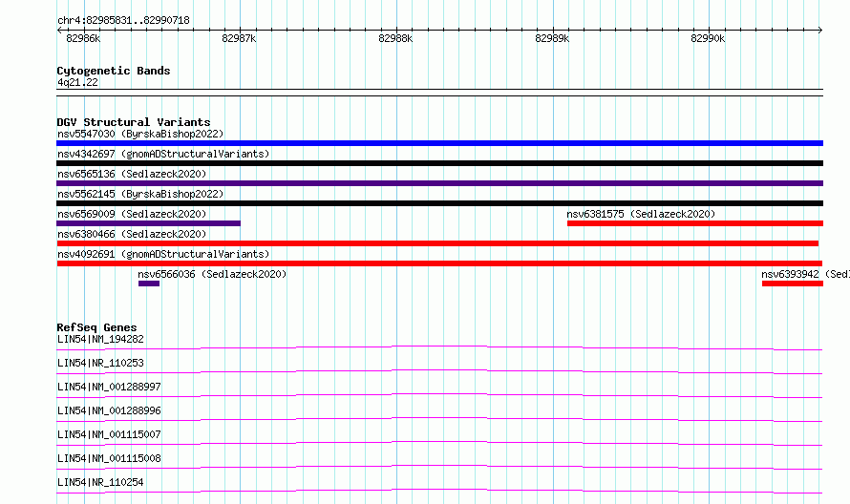Click the tiny nsv6566036 purple bar
The width and height of the screenshot is (850, 504).
coord(149,283)
